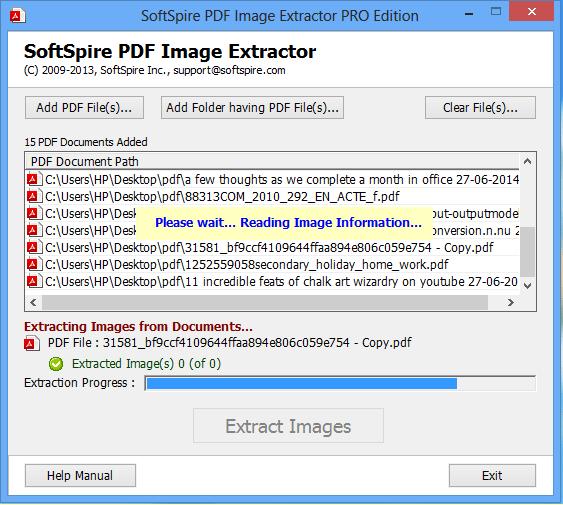Click PDF icon of first listed document
563x505 pixels.
34,179
